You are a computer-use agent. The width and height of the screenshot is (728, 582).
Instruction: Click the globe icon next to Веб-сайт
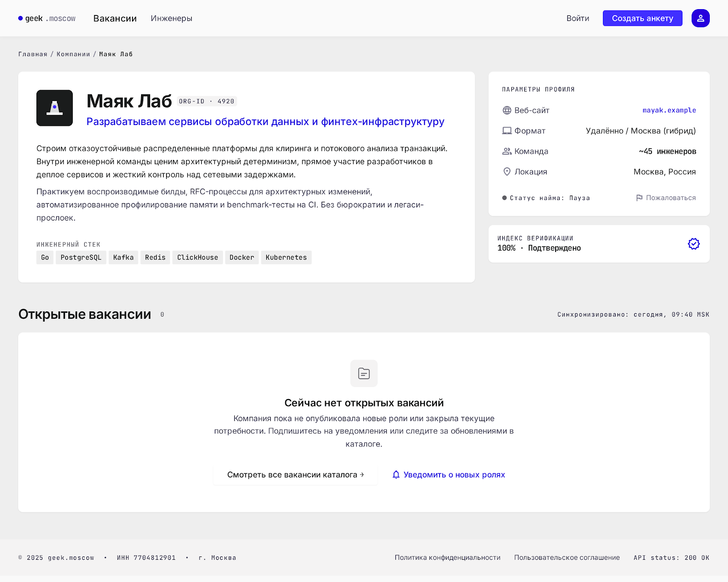coord(507,110)
